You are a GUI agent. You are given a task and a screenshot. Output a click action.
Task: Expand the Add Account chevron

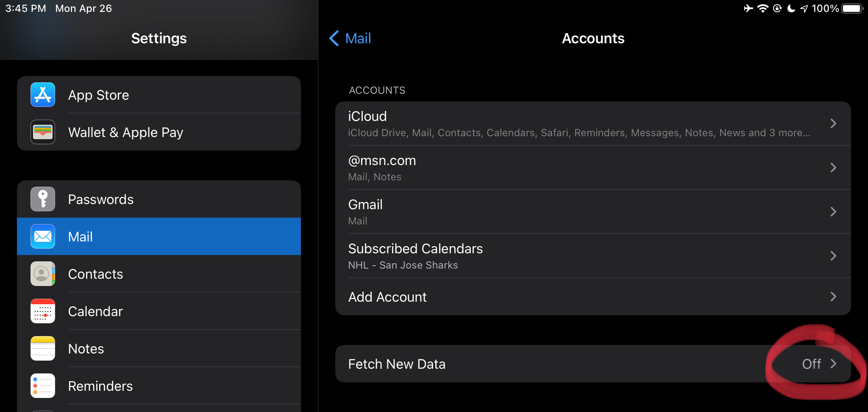tap(833, 297)
